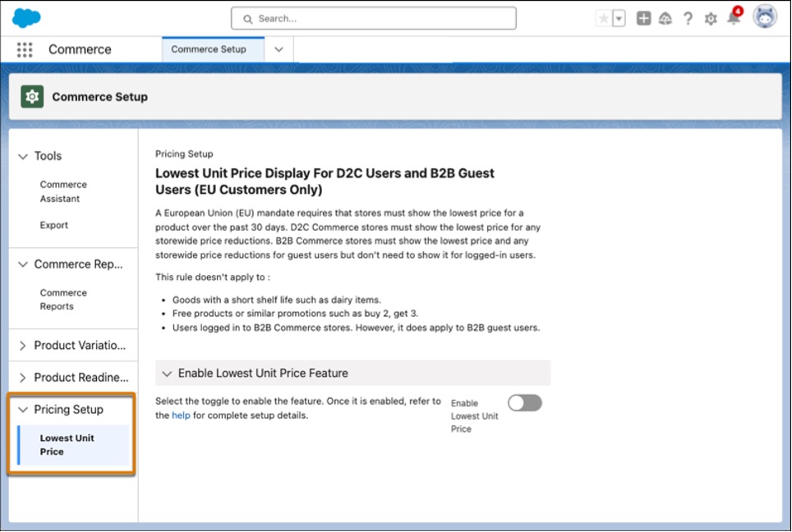Screen dimensions: 792x532
Task: Open the favorites list dropdown arrow
Action: tap(619, 19)
